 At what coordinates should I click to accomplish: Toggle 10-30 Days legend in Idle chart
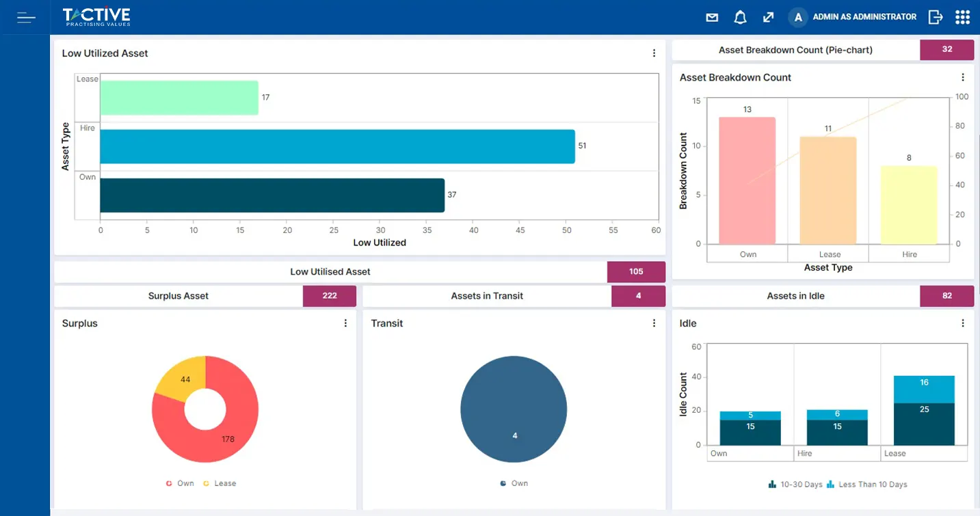coord(795,485)
